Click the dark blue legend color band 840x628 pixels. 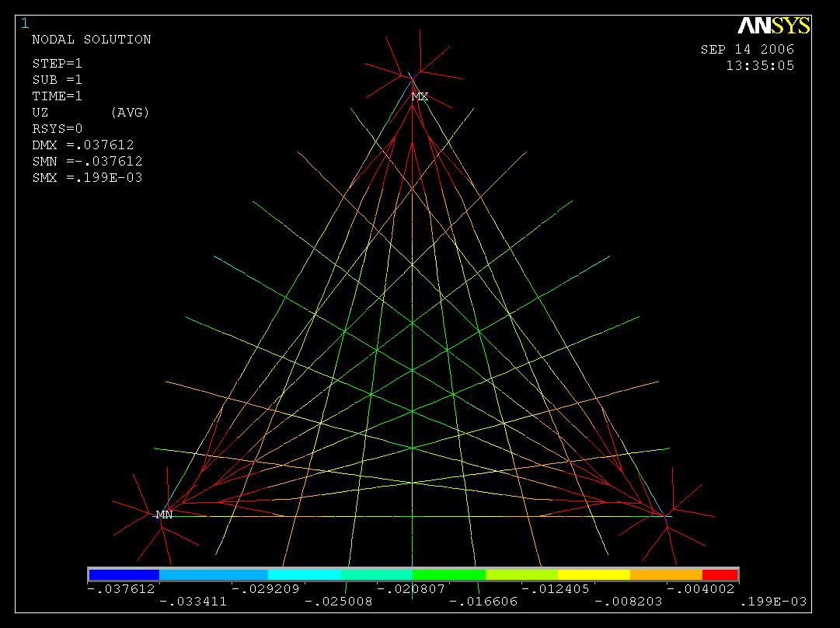pos(124,574)
